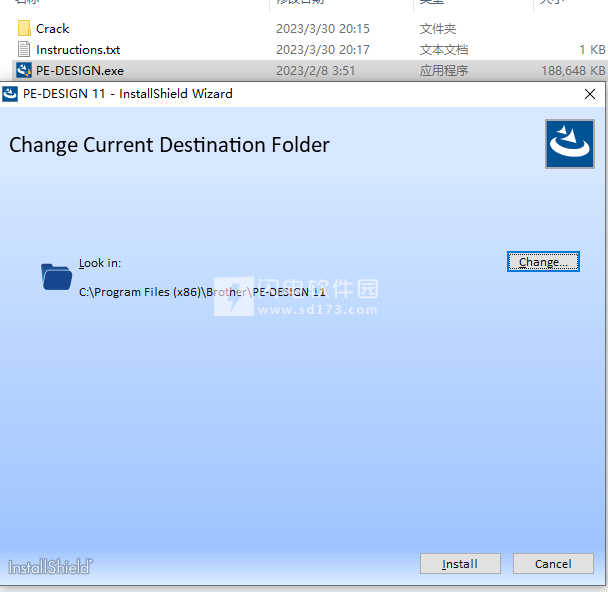
Task: Click the wizard title bar PE-DESIGN icon
Action: (10, 94)
